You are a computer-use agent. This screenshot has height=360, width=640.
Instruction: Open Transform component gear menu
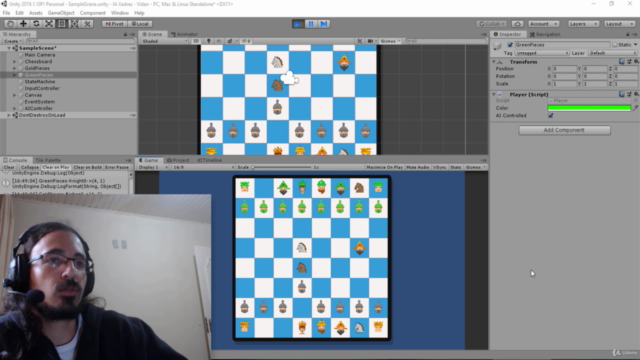pyautogui.click(x=636, y=62)
